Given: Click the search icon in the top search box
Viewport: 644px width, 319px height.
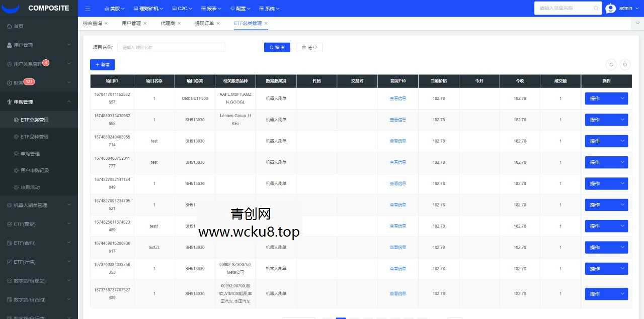Looking at the screenshot, I should pos(595,8).
